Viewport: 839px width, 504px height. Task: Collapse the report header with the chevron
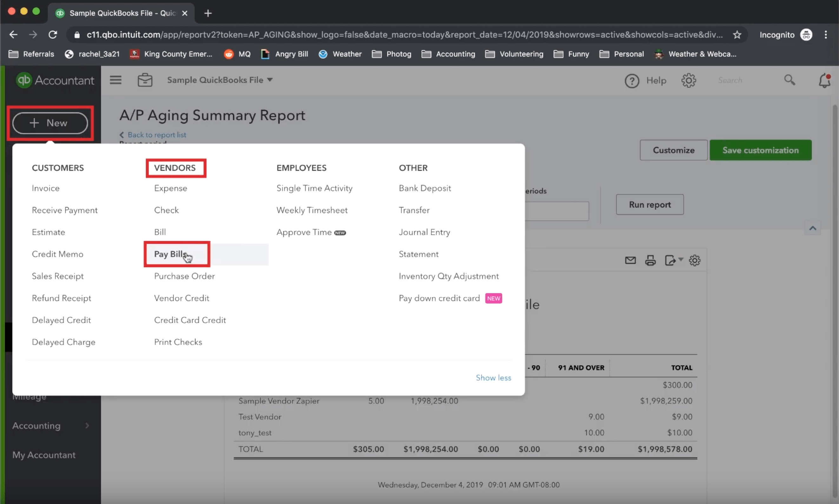click(x=812, y=228)
